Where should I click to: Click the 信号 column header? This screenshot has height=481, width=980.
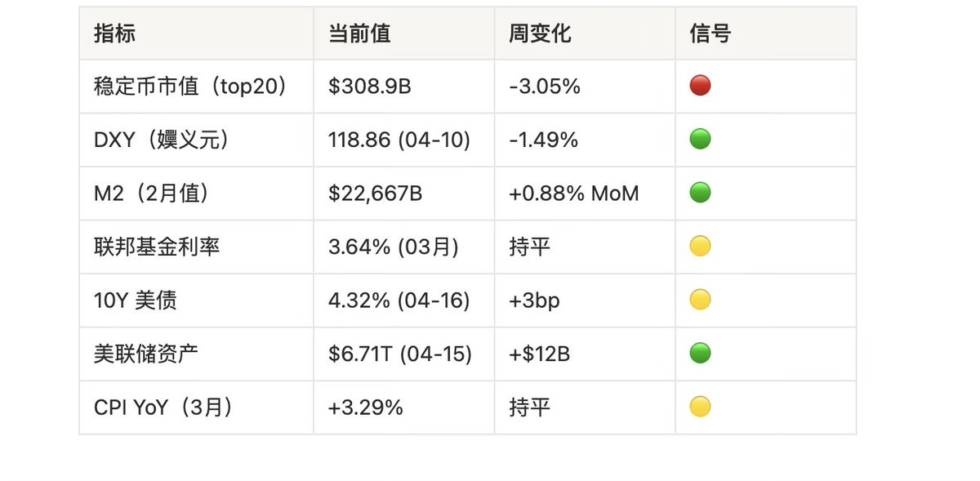(x=710, y=33)
